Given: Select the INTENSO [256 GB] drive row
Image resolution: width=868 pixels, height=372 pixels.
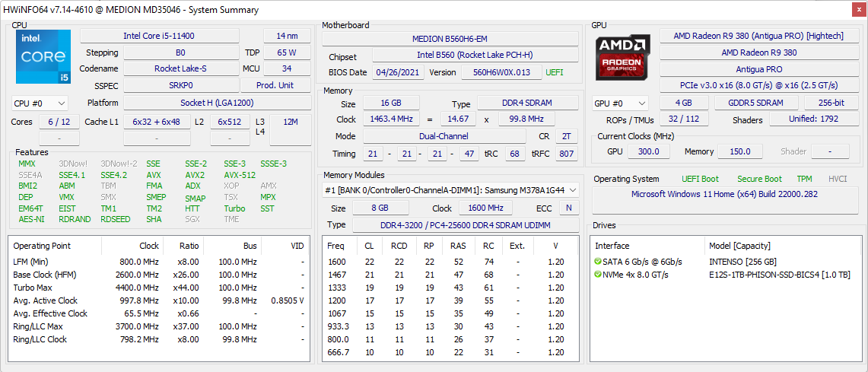Looking at the screenshot, I should [x=725, y=261].
